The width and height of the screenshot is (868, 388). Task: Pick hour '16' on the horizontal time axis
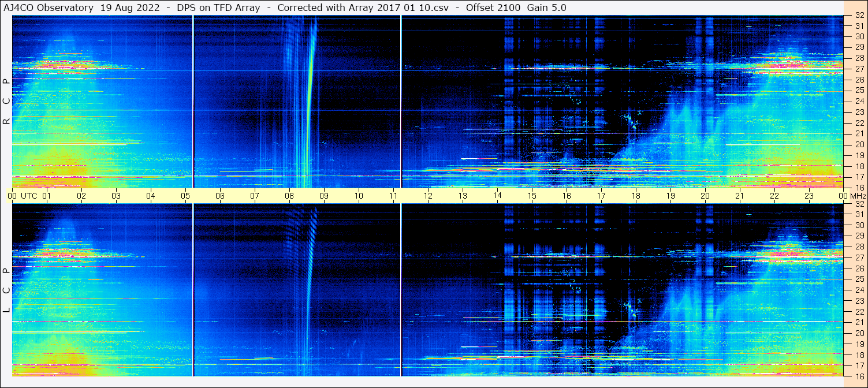coord(567,196)
